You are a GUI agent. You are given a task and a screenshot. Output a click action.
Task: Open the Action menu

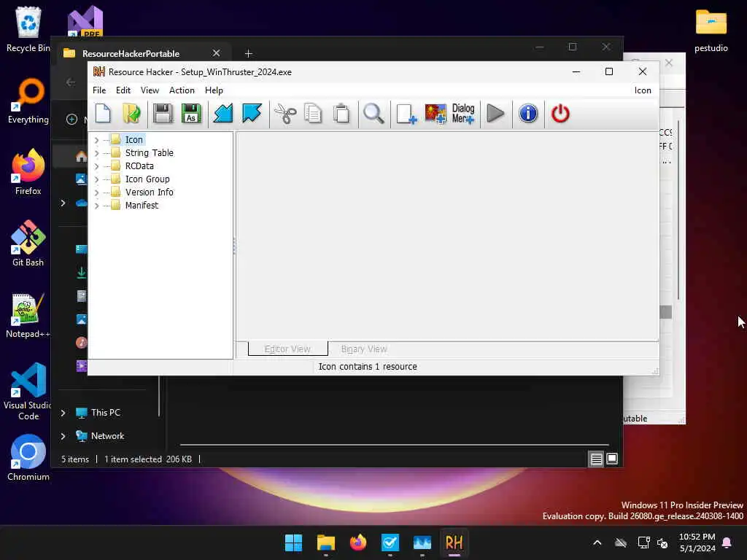click(x=182, y=90)
